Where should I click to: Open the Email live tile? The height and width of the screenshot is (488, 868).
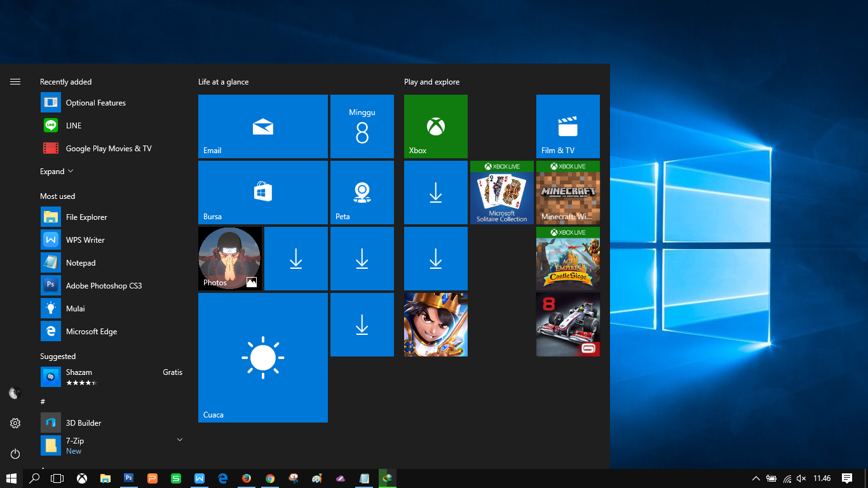click(263, 126)
